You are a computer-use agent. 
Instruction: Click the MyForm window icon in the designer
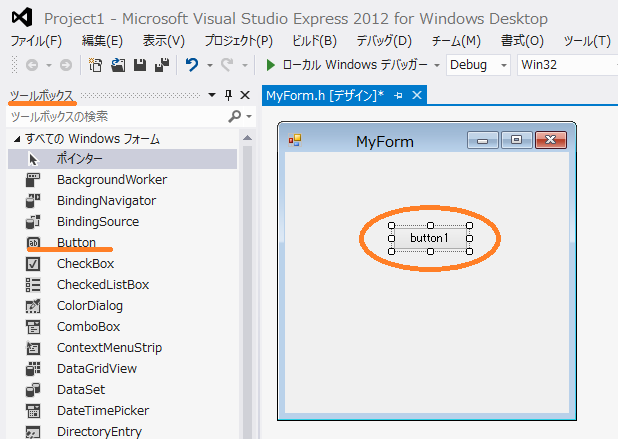[295, 140]
